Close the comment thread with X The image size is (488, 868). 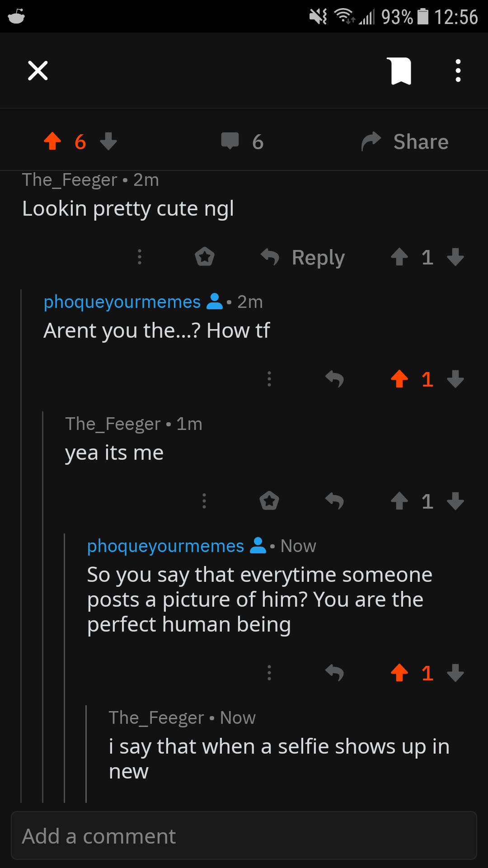38,71
